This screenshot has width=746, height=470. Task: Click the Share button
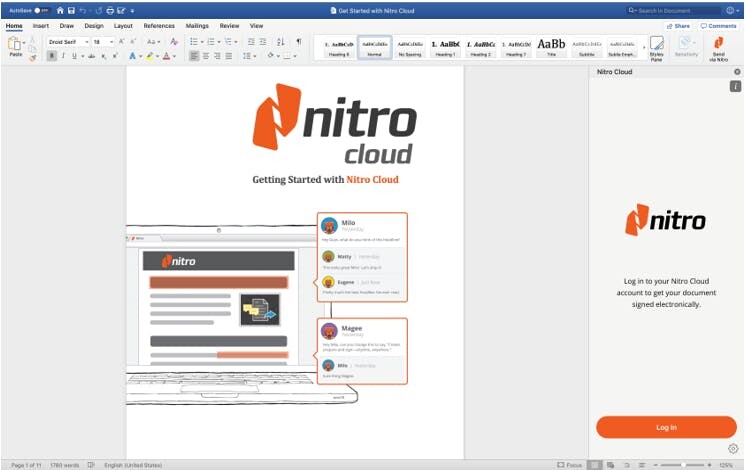tap(679, 26)
